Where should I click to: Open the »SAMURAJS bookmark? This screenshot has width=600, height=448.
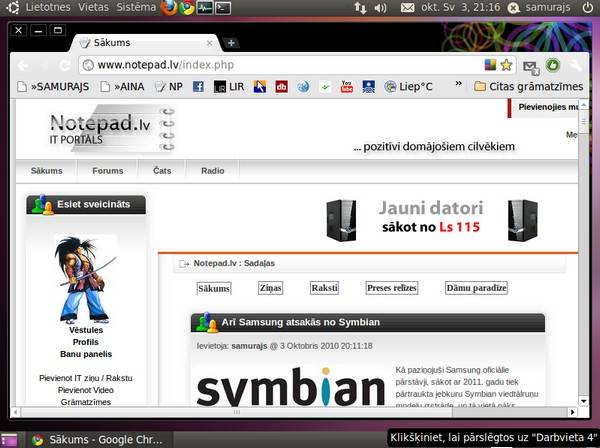click(54, 87)
